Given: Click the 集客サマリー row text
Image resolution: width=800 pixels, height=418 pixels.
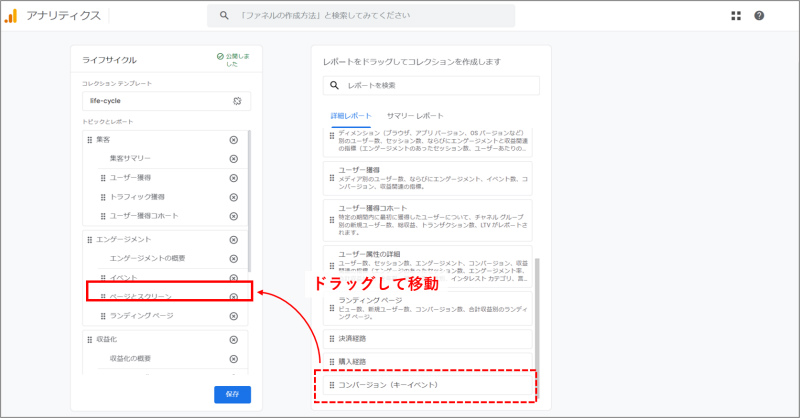Looking at the screenshot, I should pos(130,159).
